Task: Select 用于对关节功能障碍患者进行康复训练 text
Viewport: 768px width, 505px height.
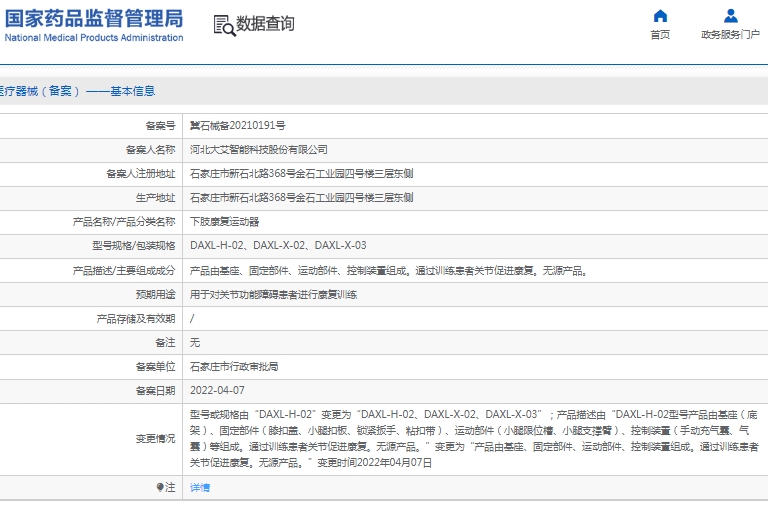Action: (273, 294)
